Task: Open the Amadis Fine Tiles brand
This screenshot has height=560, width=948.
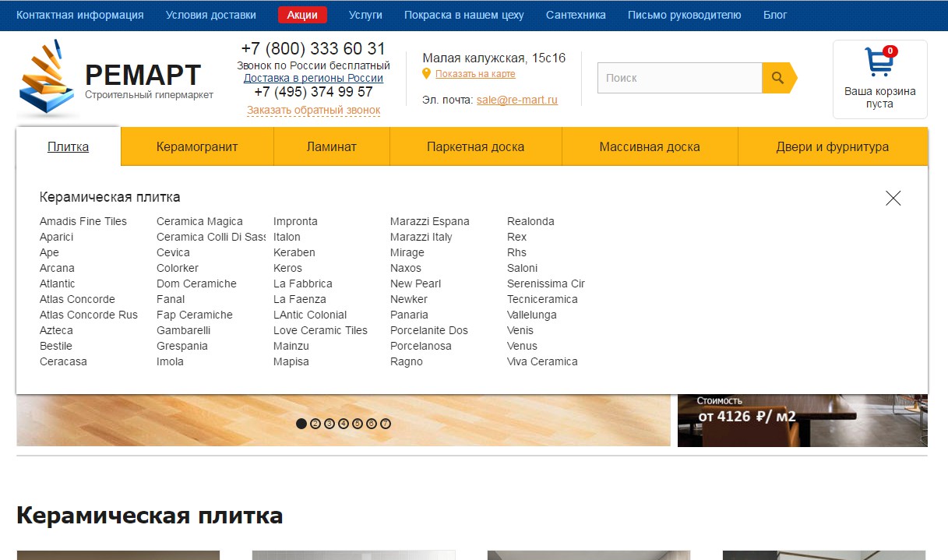Action: (x=83, y=221)
